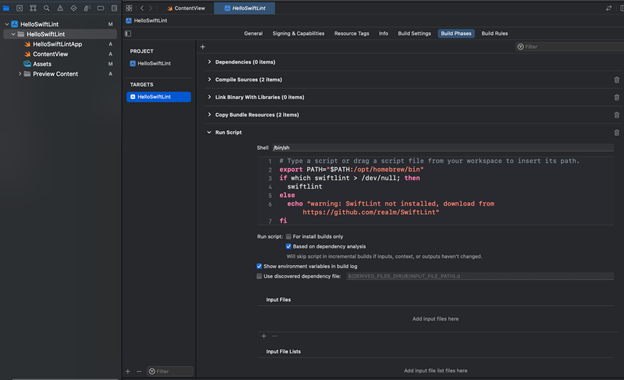The height and width of the screenshot is (380, 624).
Task: Toggle Show environment variables in build log
Action: pos(259,266)
